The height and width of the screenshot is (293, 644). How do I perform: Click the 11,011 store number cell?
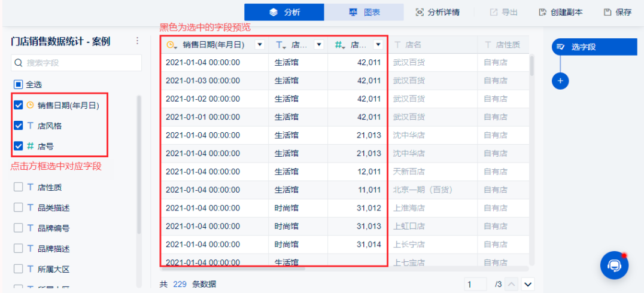pos(357,190)
